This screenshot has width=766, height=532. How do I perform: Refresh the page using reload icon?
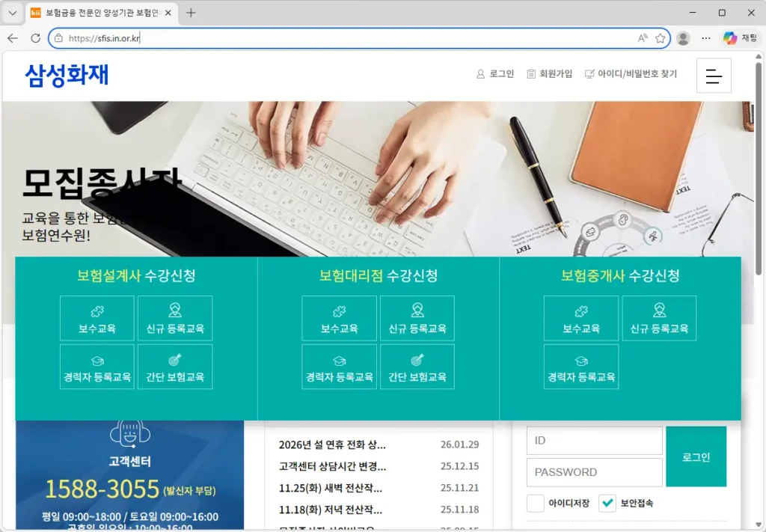pyautogui.click(x=35, y=38)
